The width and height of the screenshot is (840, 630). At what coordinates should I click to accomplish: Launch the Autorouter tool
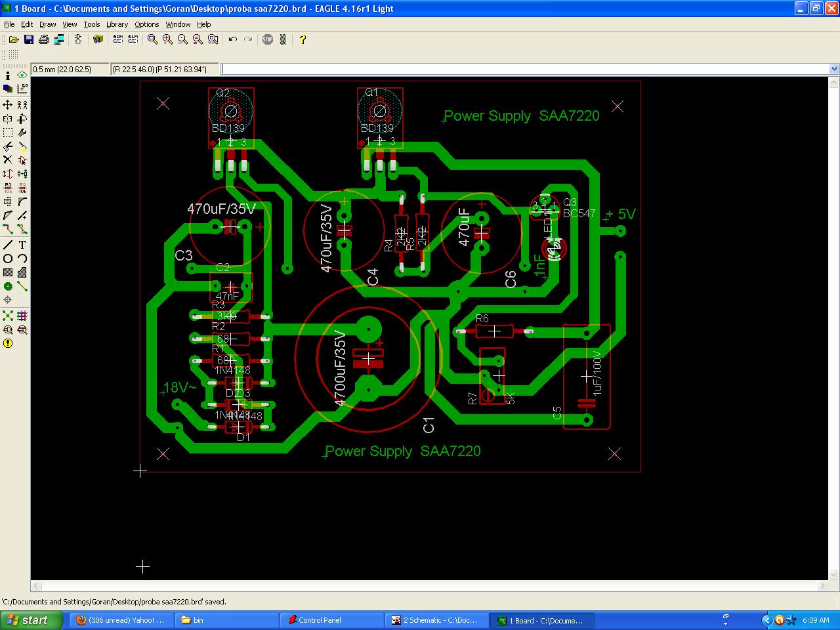coord(22,316)
